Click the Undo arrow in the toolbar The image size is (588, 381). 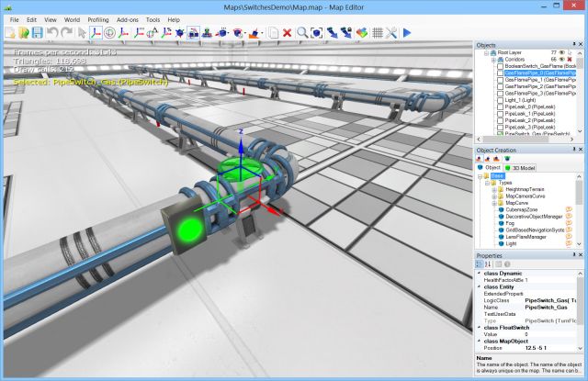(52, 33)
